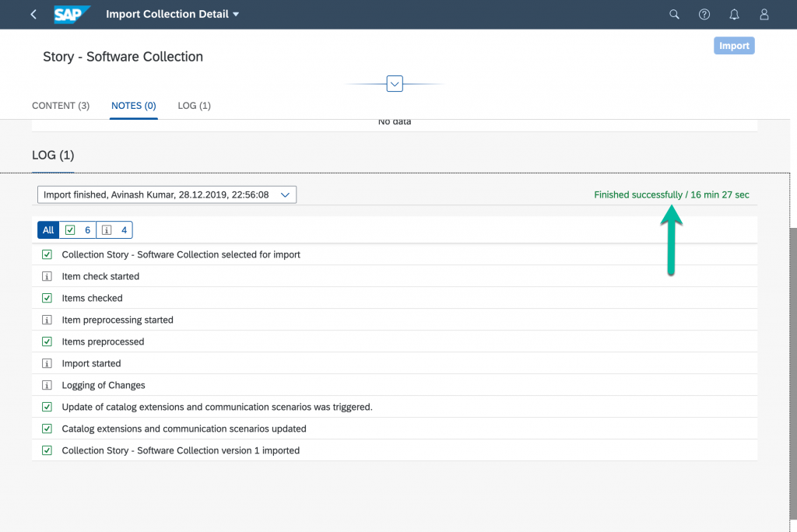
Task: Click success icon beside Items preprocessed
Action: (x=47, y=341)
